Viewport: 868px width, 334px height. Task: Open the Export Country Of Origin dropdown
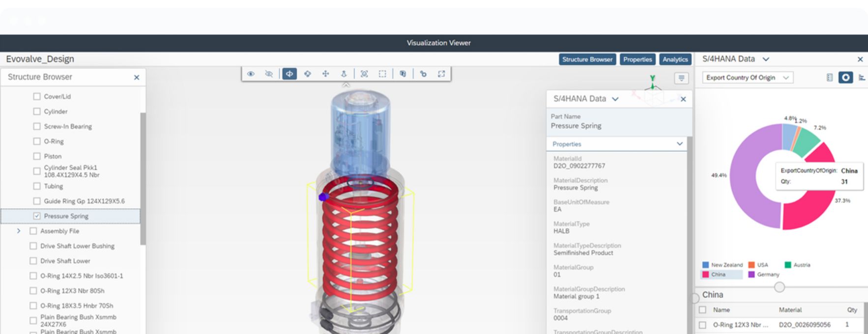pos(747,78)
